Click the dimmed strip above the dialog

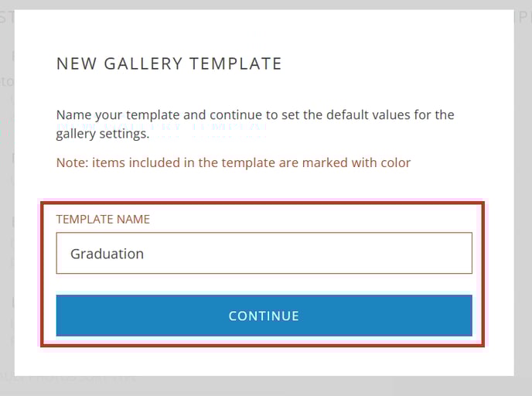click(266, 5)
